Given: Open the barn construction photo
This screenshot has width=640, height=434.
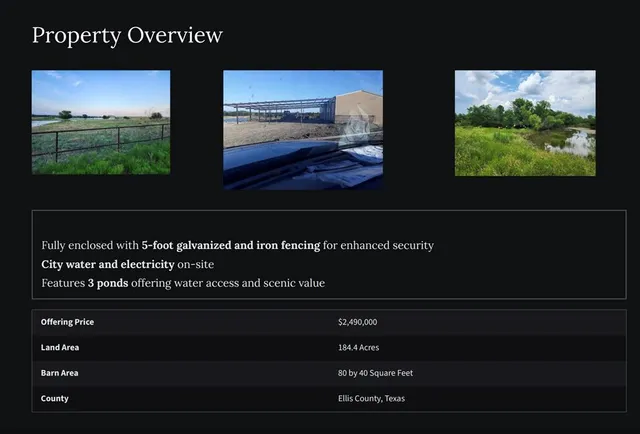Looking at the screenshot, I should pos(302,129).
